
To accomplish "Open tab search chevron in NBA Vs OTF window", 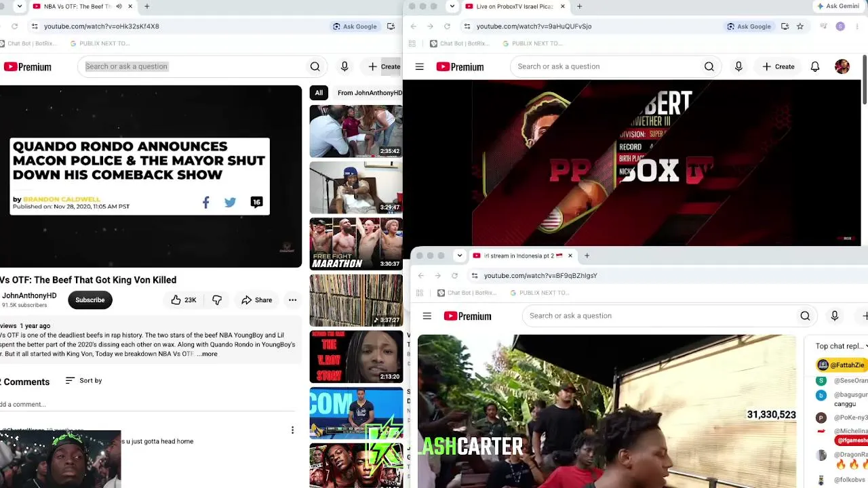I will (19, 7).
